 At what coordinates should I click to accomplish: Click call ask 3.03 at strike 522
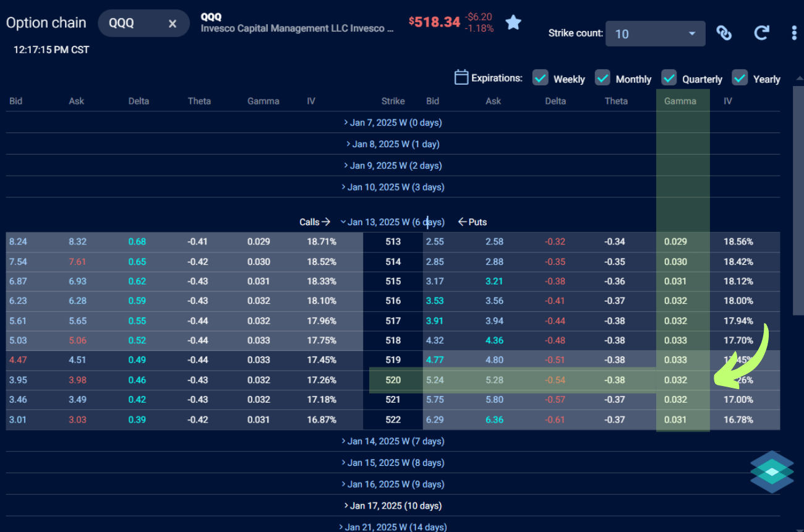coord(77,420)
